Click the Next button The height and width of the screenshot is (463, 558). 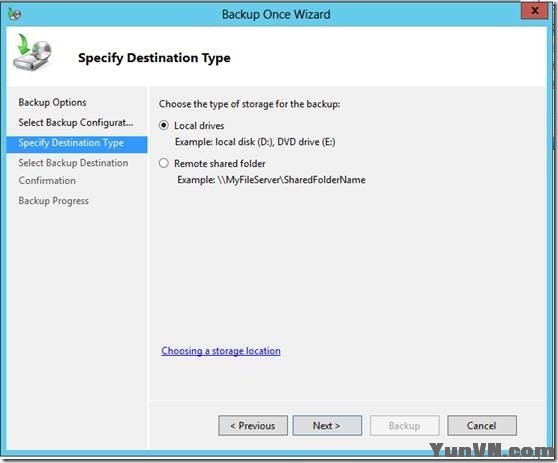[x=327, y=426]
